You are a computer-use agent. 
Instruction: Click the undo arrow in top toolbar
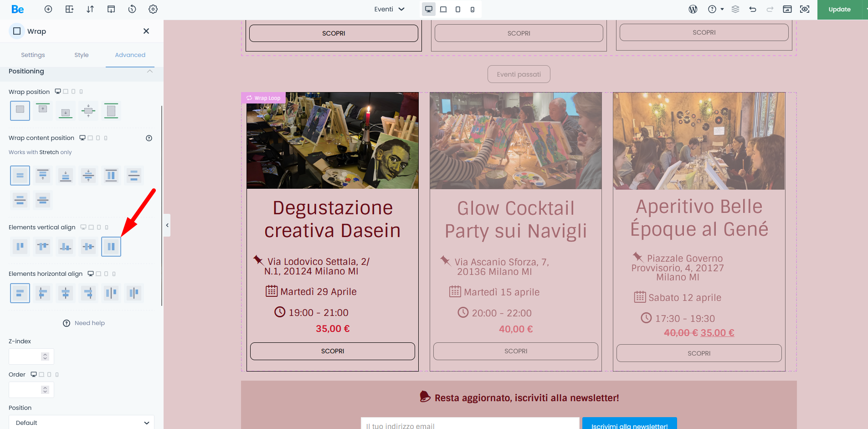click(753, 9)
